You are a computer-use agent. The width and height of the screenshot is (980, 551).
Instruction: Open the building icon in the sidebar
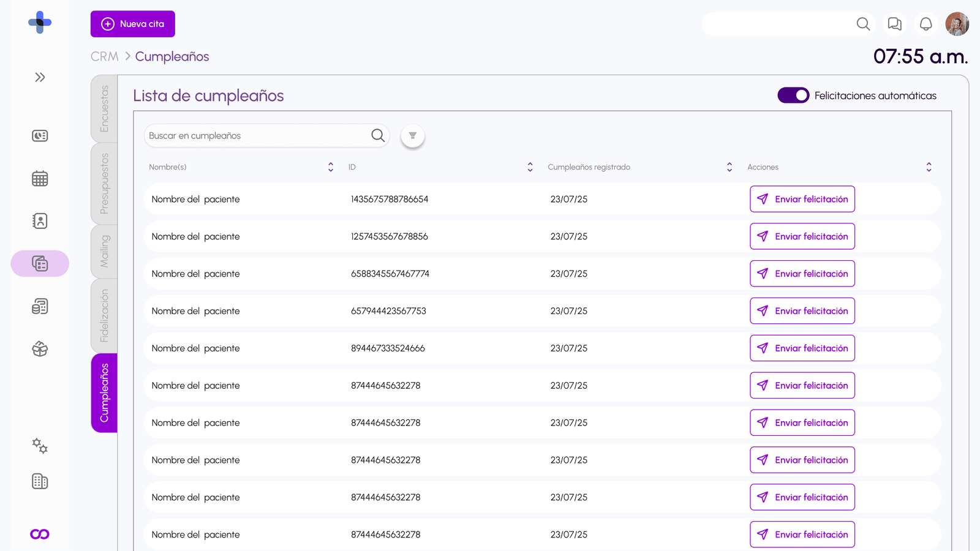[x=40, y=482]
